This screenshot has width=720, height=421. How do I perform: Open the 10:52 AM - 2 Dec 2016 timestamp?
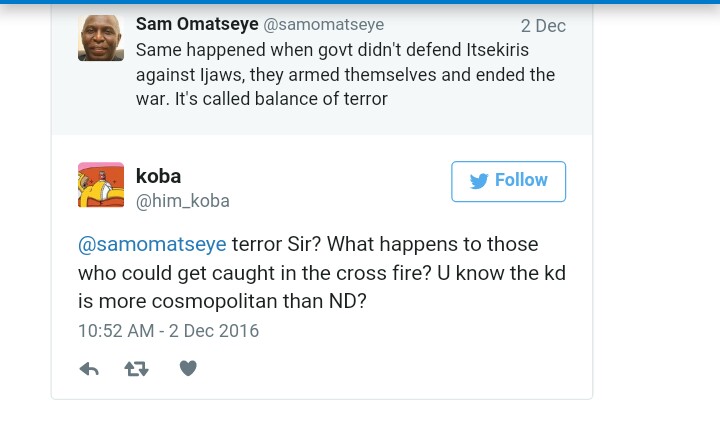pos(168,330)
